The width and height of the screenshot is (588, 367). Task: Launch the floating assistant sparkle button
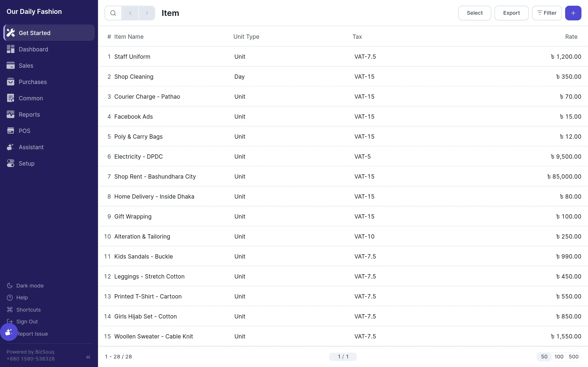coord(9,332)
